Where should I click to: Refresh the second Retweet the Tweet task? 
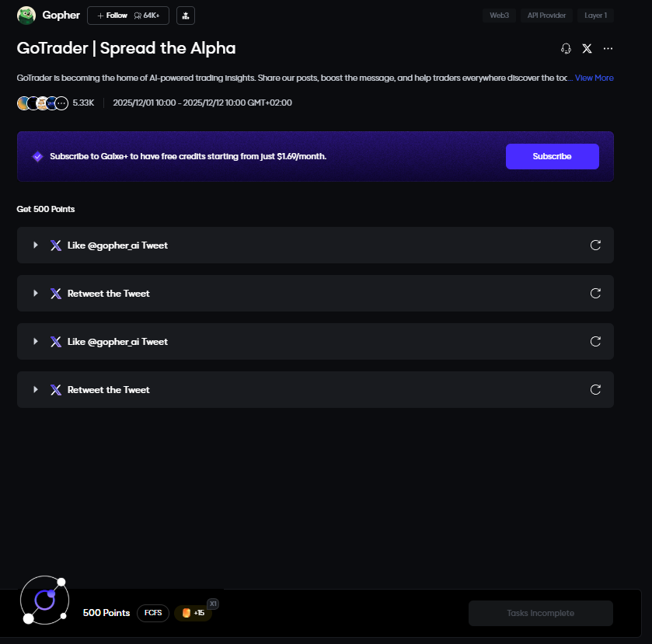pyautogui.click(x=595, y=390)
